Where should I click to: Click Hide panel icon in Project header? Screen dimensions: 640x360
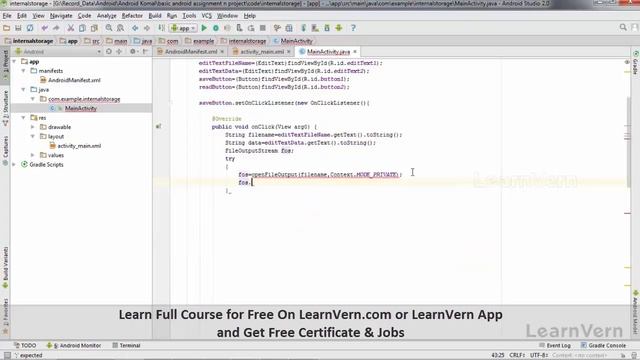(x=145, y=52)
